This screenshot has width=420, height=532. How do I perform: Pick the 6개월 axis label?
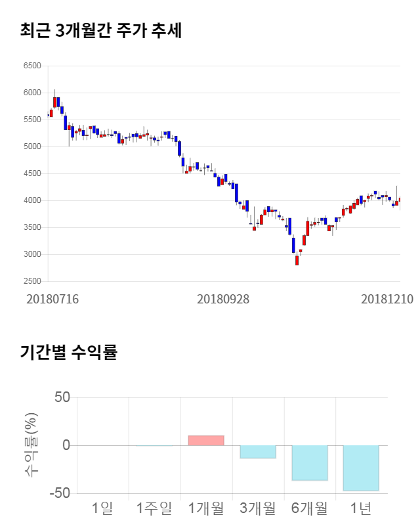[x=310, y=508]
